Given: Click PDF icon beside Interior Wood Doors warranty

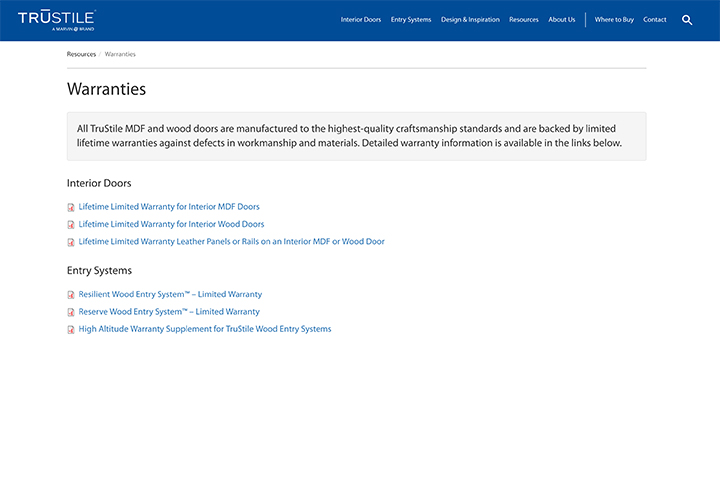Looking at the screenshot, I should point(71,225).
